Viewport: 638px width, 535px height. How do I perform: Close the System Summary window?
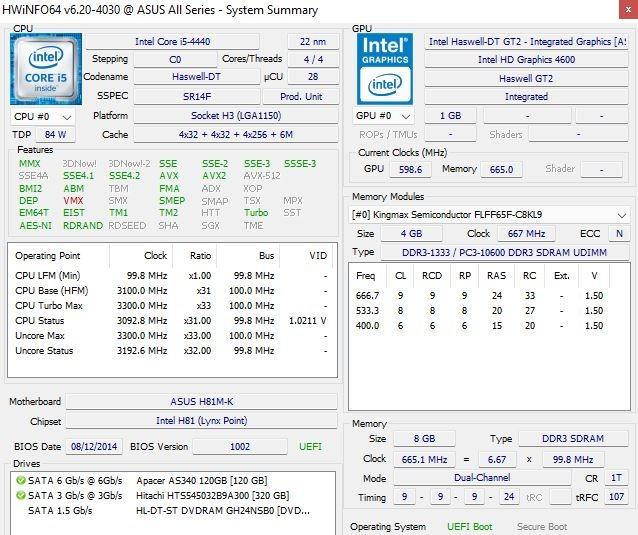pyautogui.click(x=628, y=9)
